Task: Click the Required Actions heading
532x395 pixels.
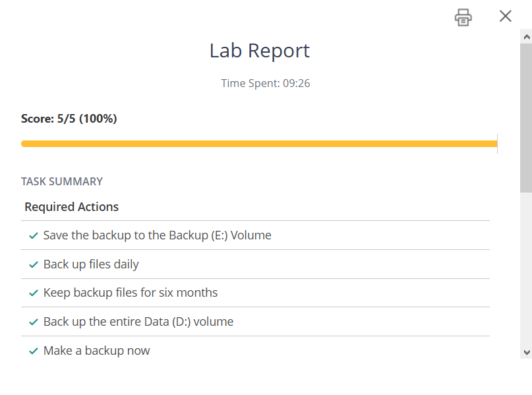Action: click(72, 207)
